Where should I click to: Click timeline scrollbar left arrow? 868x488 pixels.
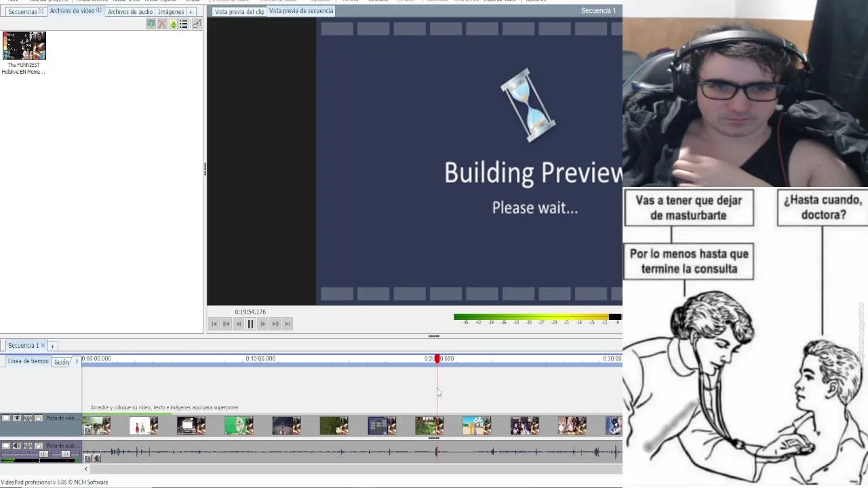86,469
